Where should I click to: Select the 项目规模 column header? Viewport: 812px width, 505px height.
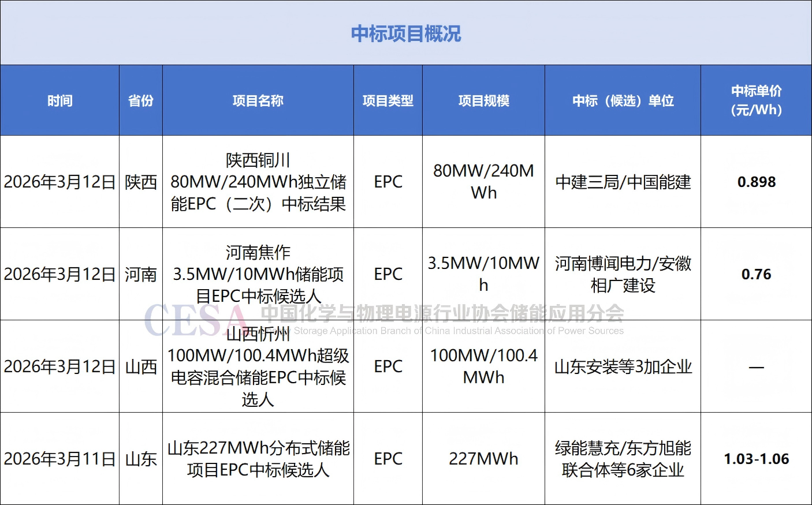click(483, 100)
